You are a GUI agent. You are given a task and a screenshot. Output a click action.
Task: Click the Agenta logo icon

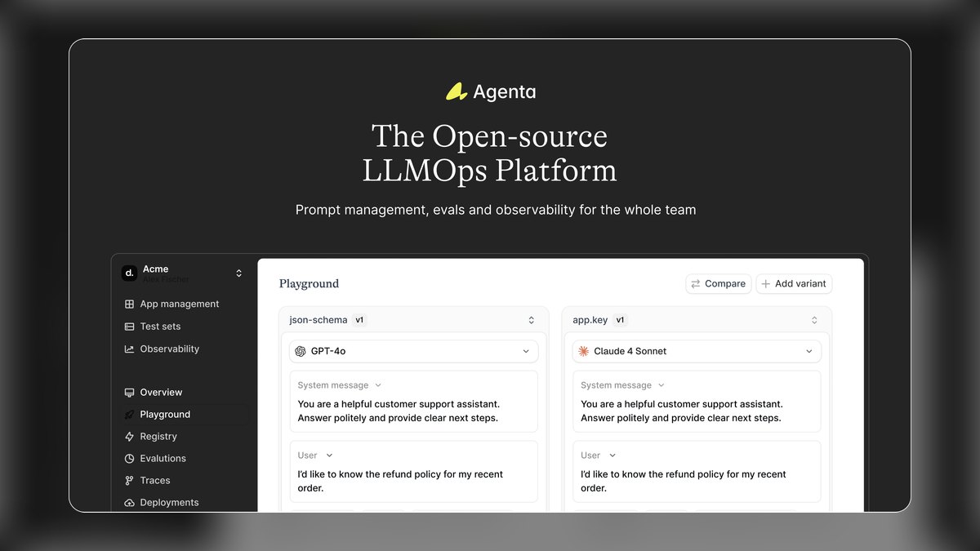(x=457, y=91)
